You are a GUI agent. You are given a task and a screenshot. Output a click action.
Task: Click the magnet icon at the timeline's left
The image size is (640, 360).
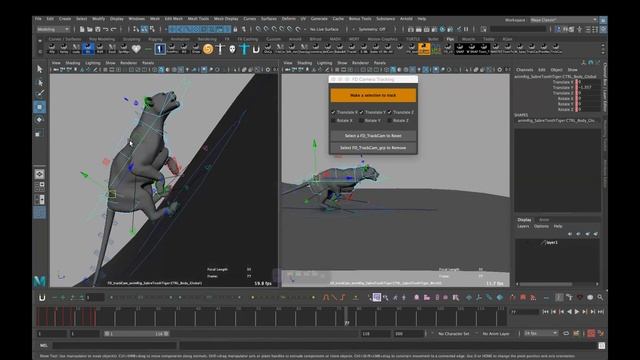42,298
